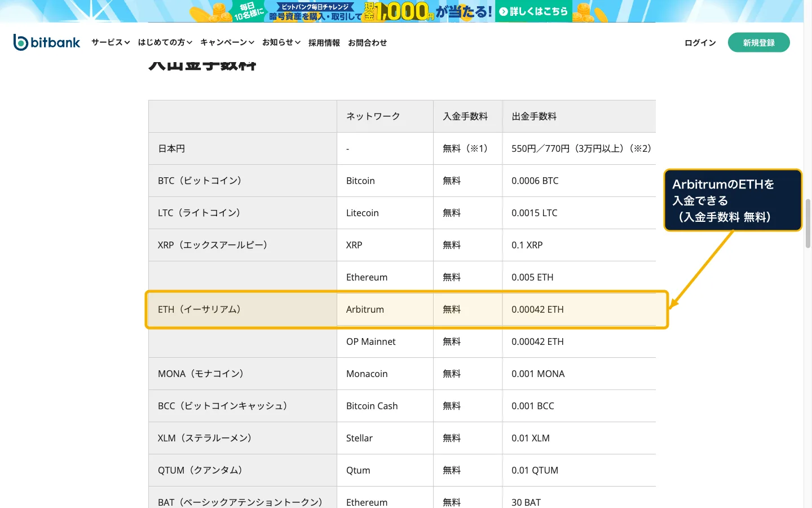This screenshot has width=812, height=508.
Task: Select the 0.005 ETH withdrawal fee
Action: [x=532, y=277]
